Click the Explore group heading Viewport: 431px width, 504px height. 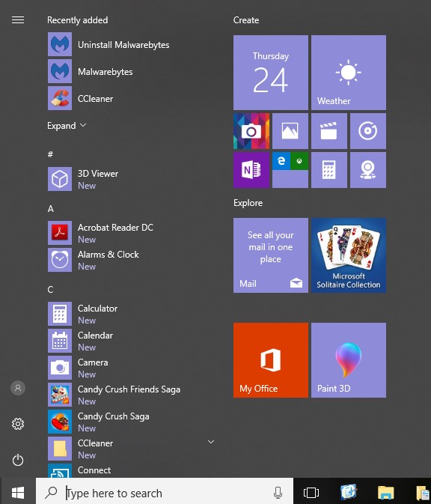pos(248,203)
